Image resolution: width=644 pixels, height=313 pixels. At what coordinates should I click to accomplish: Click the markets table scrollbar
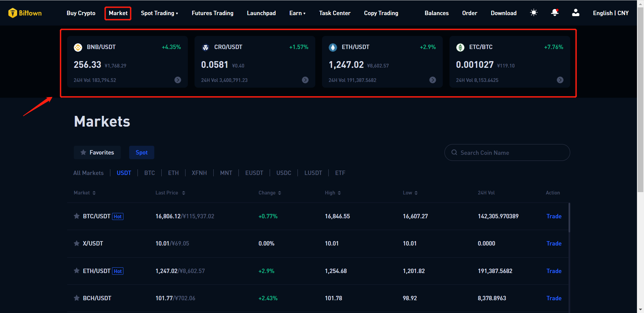point(569,218)
